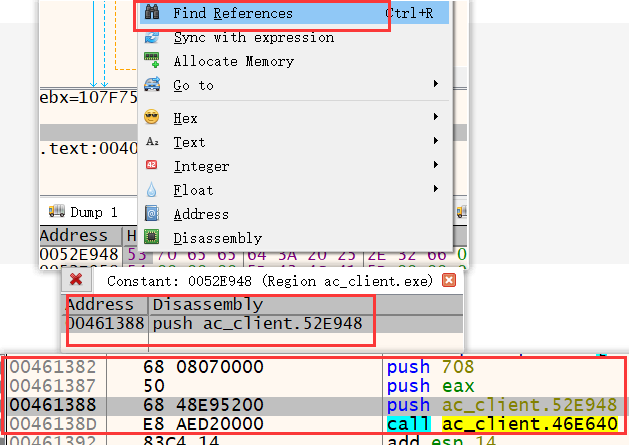Click the Go to icon
The height and width of the screenshot is (445, 629).
(152, 85)
